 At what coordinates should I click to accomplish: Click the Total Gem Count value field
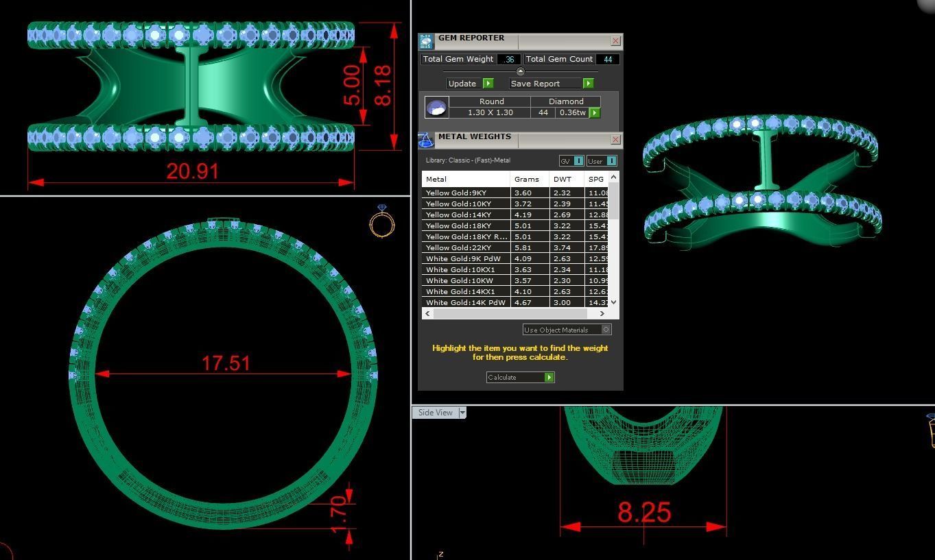pos(607,60)
